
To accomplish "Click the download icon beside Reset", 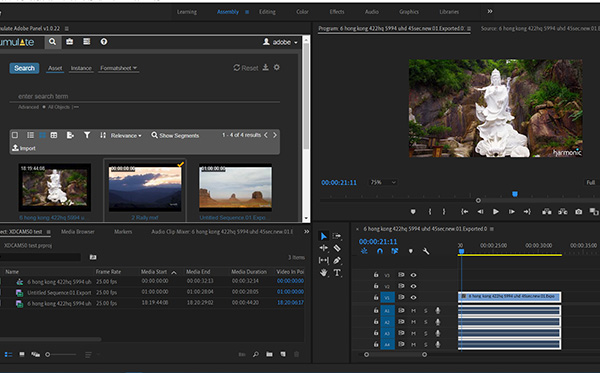I will [x=266, y=68].
